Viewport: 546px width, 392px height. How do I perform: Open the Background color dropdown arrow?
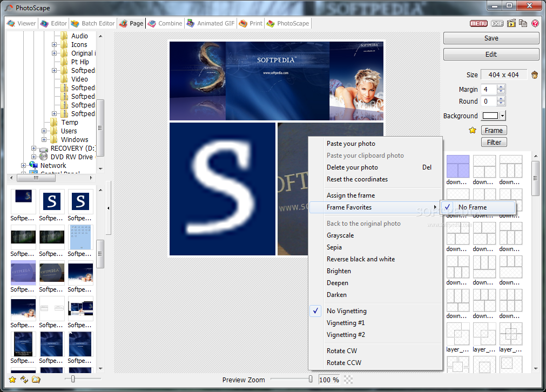tap(503, 116)
